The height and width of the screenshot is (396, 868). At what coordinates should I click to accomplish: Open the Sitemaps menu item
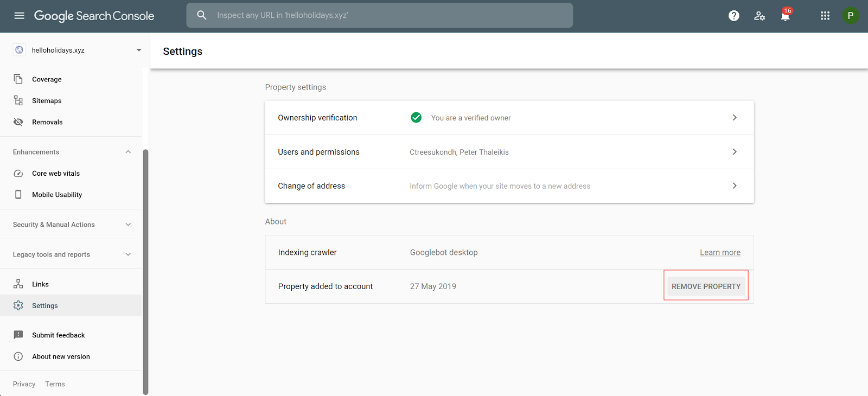point(47,101)
